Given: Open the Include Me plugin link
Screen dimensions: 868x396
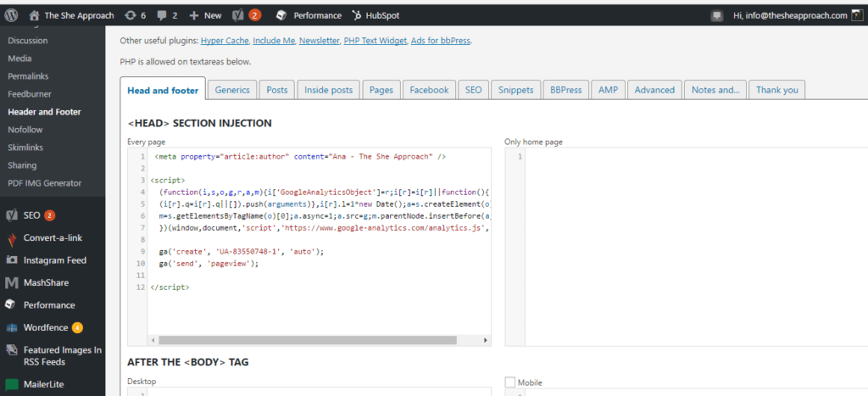Looking at the screenshot, I should 274,41.
